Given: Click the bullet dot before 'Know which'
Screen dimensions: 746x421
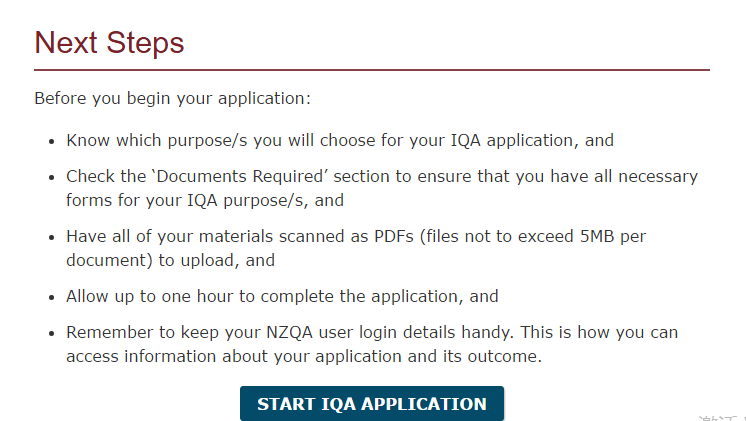Looking at the screenshot, I should pyautogui.click(x=52, y=141).
